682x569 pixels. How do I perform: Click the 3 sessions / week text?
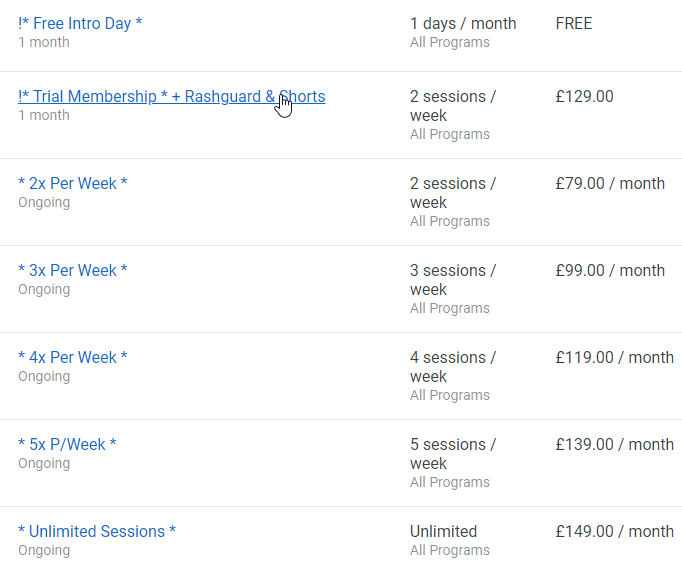(452, 279)
